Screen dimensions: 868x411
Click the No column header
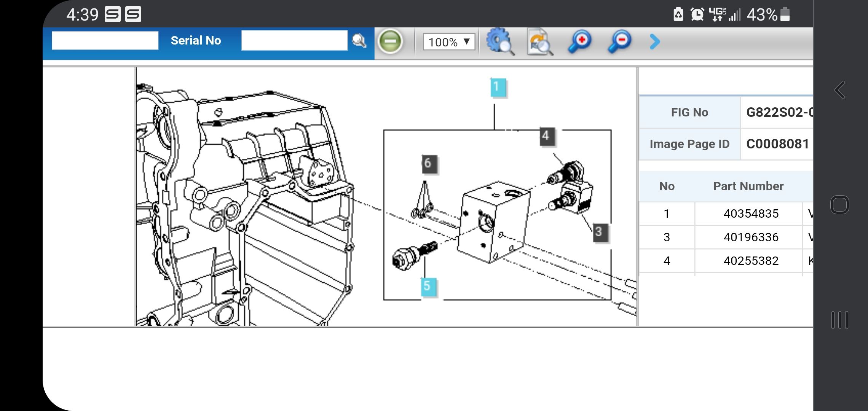tap(667, 186)
